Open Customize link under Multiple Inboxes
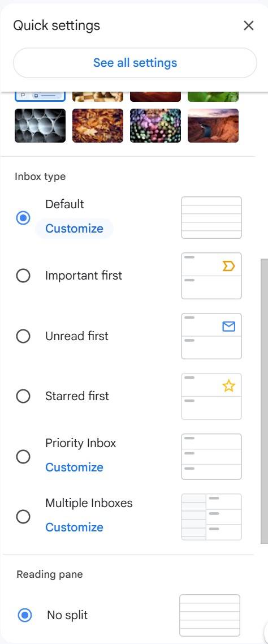Screen dimensions: 268x644 point(74,527)
